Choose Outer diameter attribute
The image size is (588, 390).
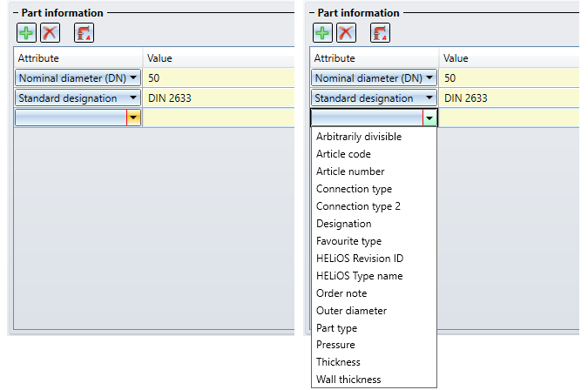pos(351,311)
